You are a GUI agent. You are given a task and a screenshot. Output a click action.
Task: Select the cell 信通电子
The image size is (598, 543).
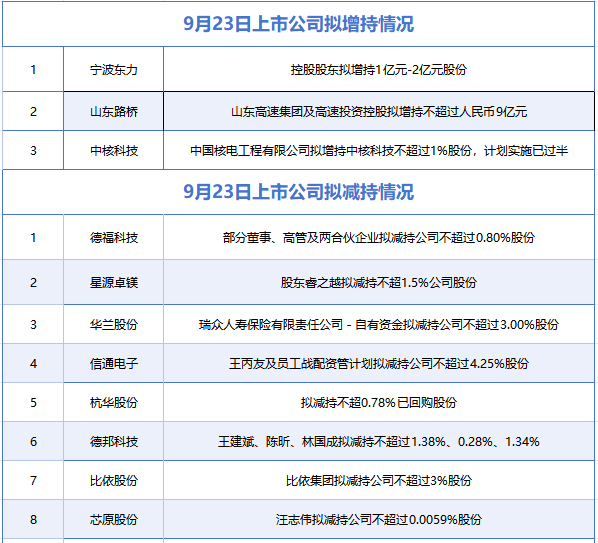point(113,363)
